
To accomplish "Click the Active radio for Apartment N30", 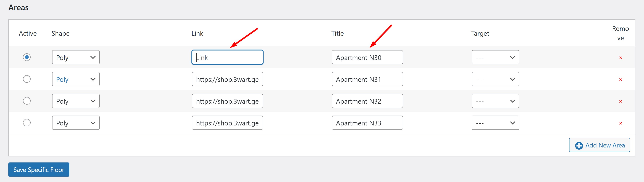I will tap(27, 57).
